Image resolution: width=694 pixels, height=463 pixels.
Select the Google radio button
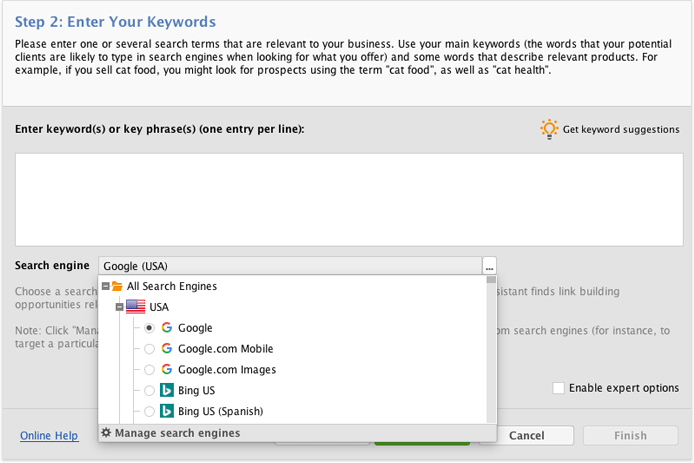coord(150,328)
